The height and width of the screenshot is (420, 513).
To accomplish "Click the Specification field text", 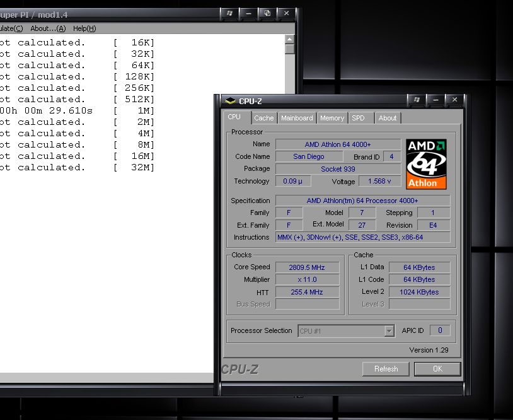I will click(x=362, y=201).
